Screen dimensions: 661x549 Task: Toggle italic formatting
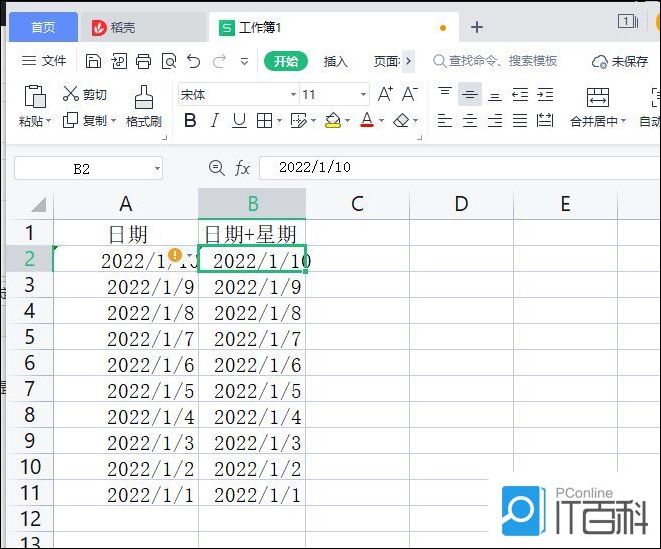[215, 121]
